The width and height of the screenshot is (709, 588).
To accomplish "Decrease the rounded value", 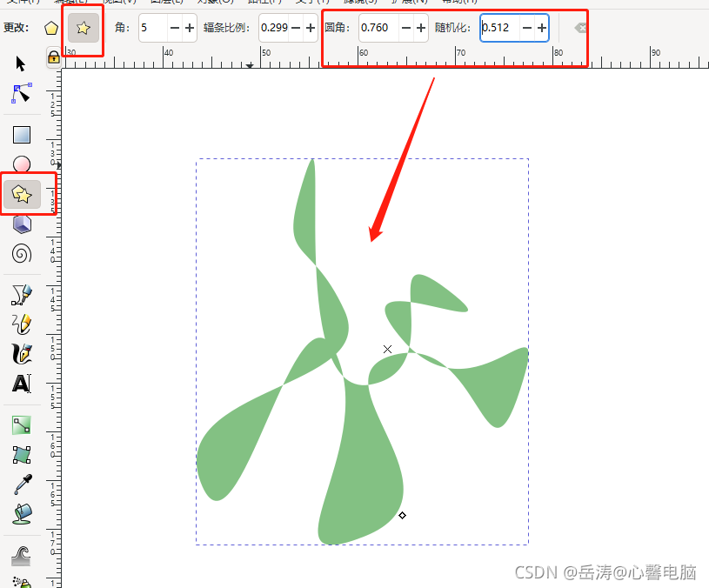I will pos(406,28).
